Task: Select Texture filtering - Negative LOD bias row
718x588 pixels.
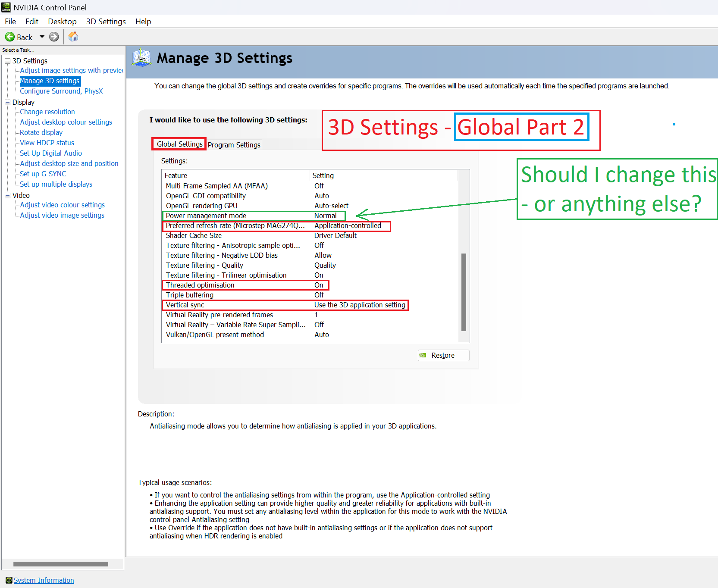Action: (309, 255)
